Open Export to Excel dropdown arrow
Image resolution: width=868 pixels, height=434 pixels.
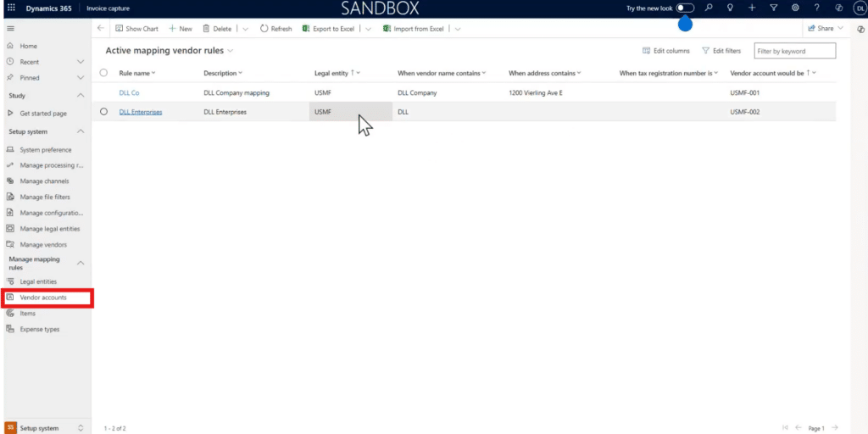[x=368, y=29]
